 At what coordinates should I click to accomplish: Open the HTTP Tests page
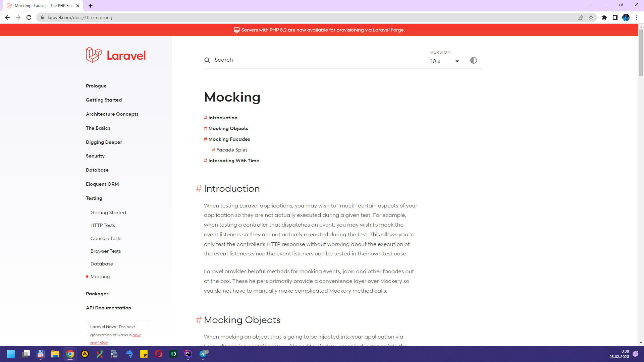(103, 225)
